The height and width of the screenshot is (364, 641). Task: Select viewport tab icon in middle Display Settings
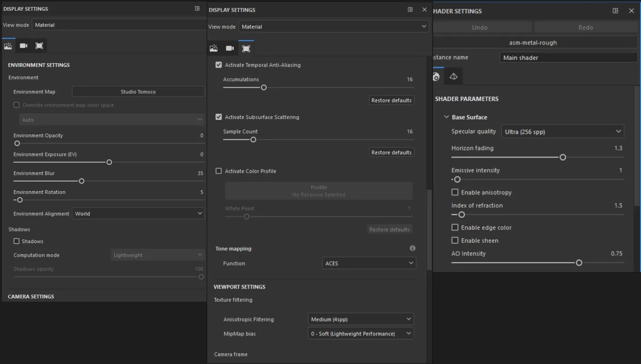tap(246, 48)
